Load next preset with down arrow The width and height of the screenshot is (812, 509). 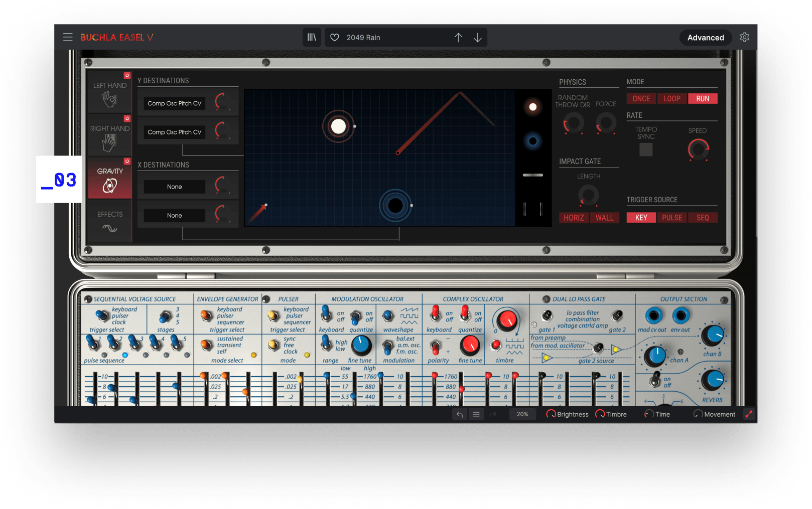(x=478, y=38)
